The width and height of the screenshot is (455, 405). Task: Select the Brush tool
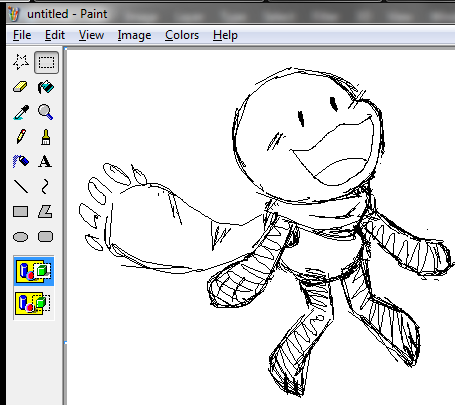46,137
